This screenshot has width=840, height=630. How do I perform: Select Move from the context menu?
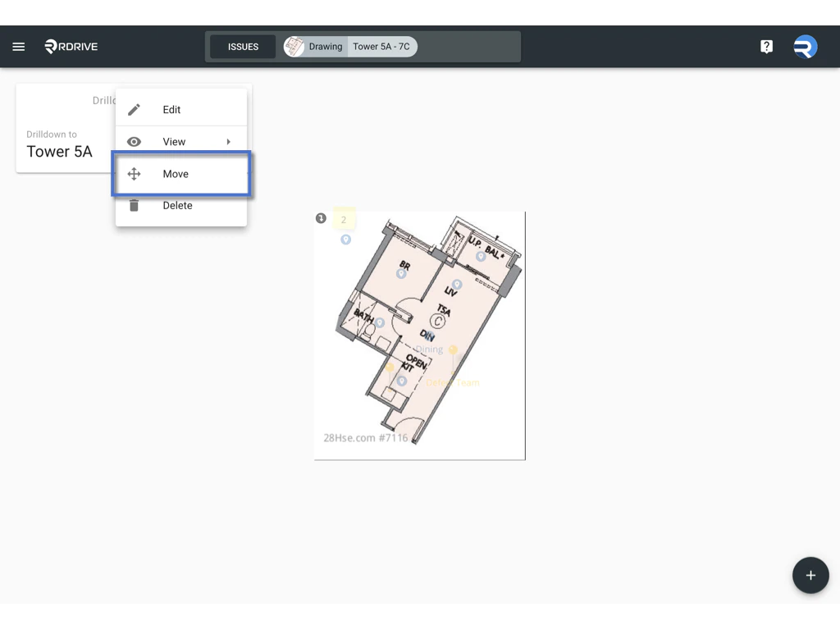[x=176, y=173]
